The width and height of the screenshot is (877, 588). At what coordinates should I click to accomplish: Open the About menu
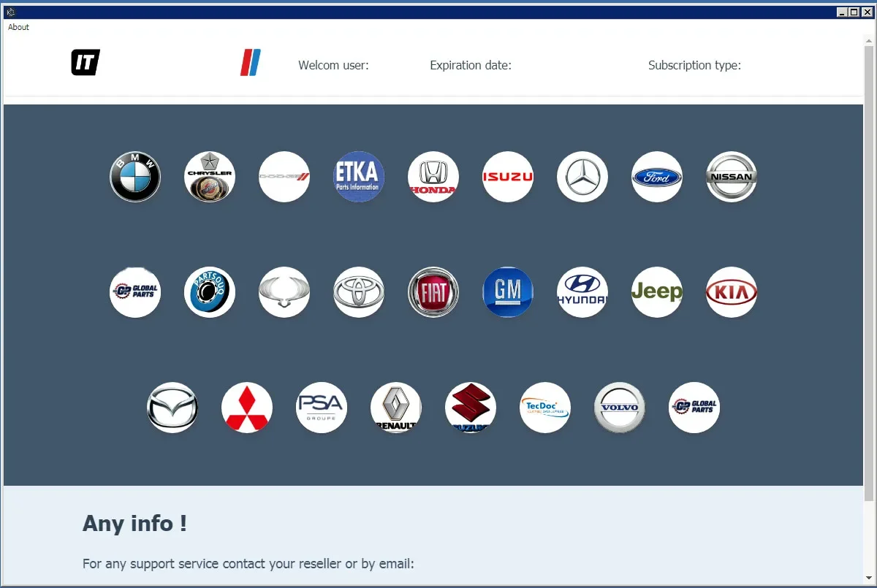(x=18, y=27)
